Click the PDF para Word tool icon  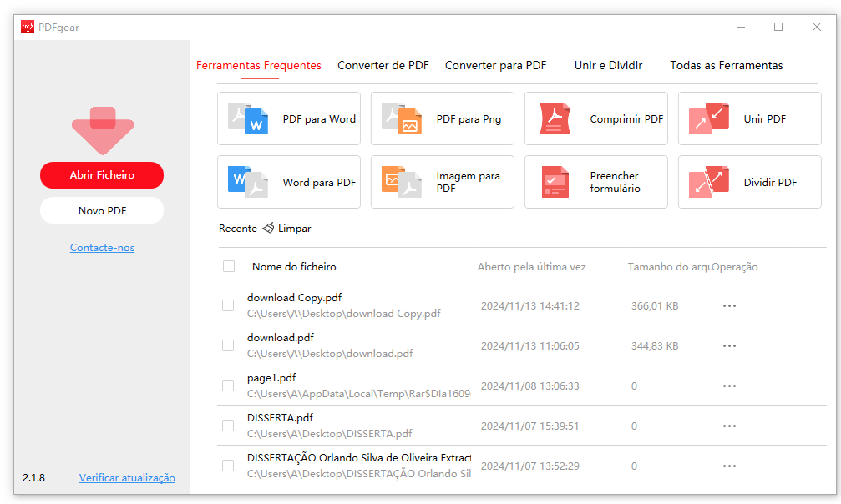(248, 118)
